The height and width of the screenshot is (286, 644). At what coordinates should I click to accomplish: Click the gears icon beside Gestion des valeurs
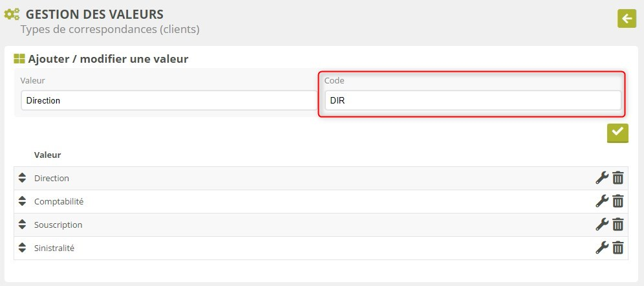click(12, 14)
